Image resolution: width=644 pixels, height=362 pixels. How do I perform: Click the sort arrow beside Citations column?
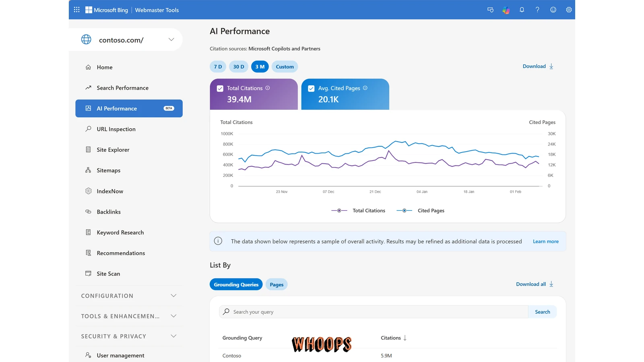tap(405, 338)
